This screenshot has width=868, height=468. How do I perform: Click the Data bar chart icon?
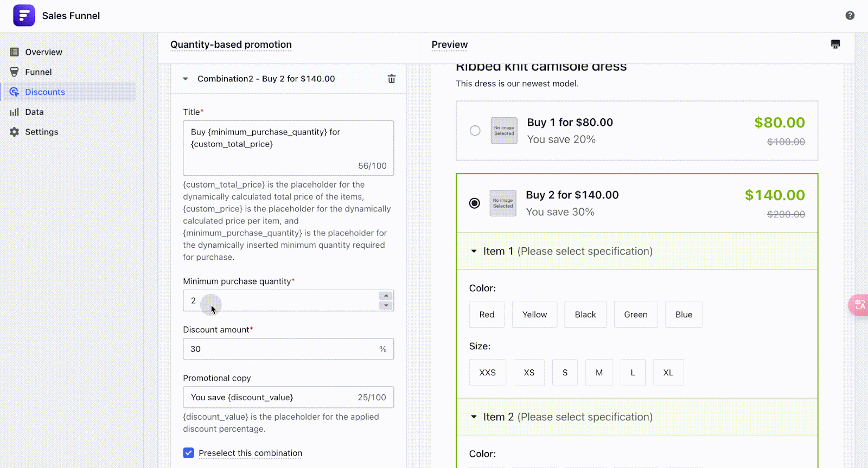(x=15, y=112)
